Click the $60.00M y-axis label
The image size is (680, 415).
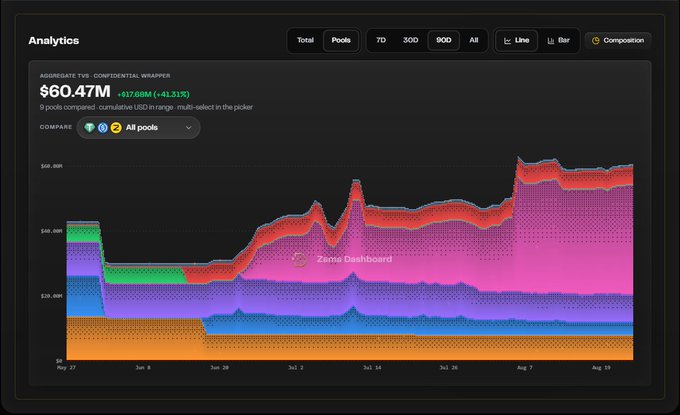52,166
